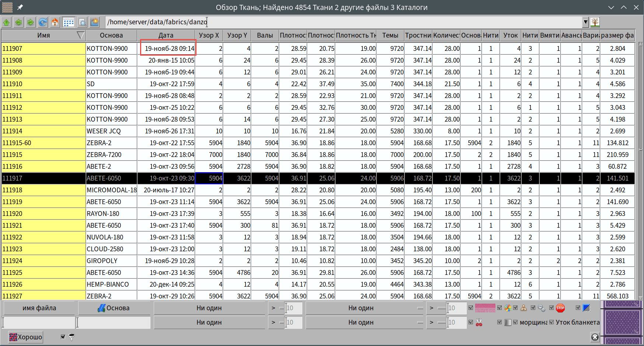The width and height of the screenshot is (644, 346).
Task: Click the rubber stamp filter icon
Action: [x=523, y=308]
